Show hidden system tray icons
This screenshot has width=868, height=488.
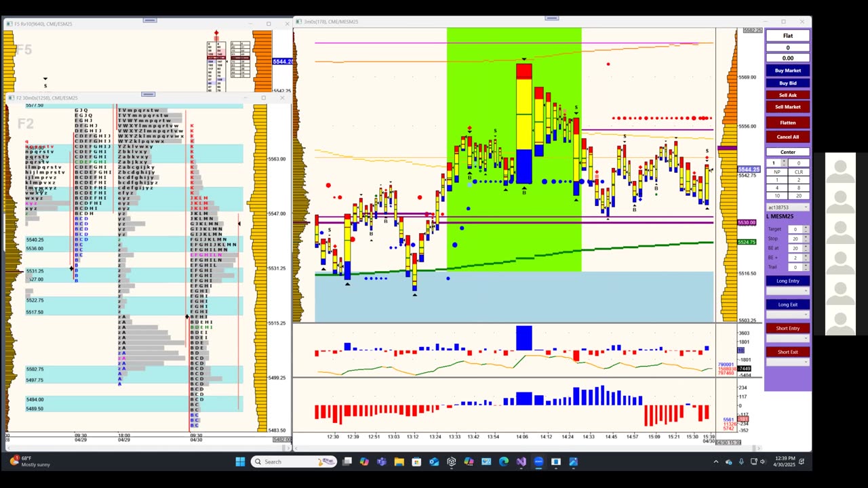pyautogui.click(x=715, y=462)
